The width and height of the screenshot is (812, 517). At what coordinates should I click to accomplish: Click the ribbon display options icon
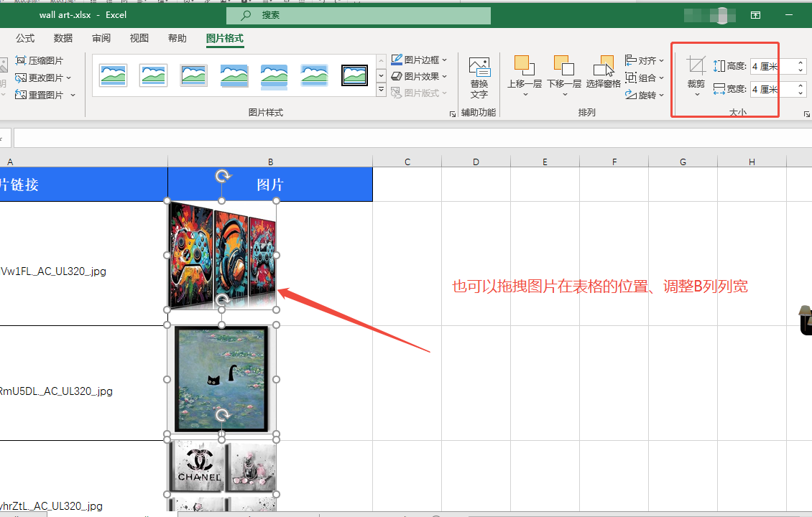point(755,15)
